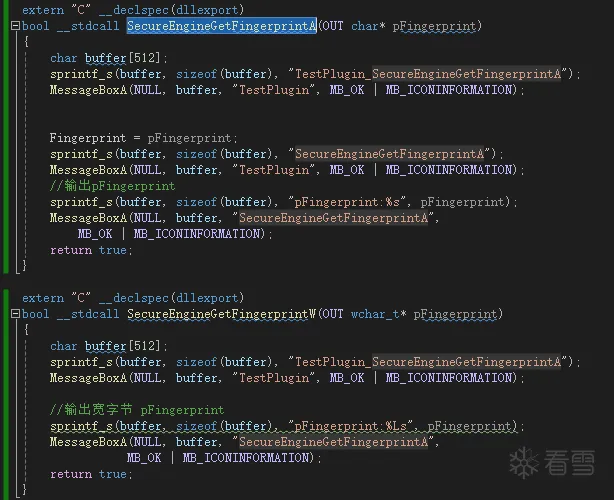Click the comment '//输出pFingerprint'
The image size is (614, 500).
(112, 186)
